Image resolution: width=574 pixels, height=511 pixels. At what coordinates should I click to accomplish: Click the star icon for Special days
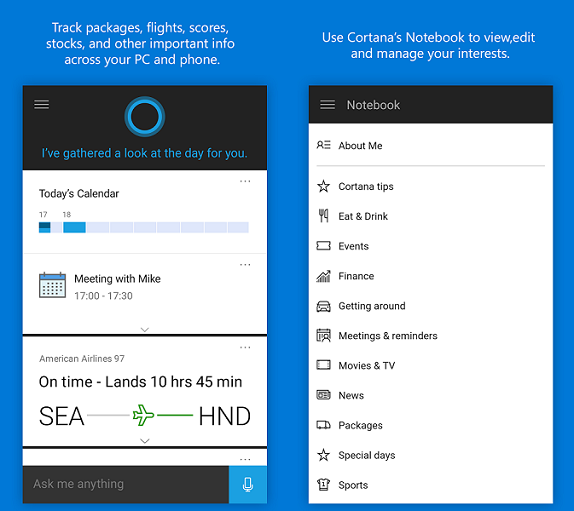click(323, 455)
